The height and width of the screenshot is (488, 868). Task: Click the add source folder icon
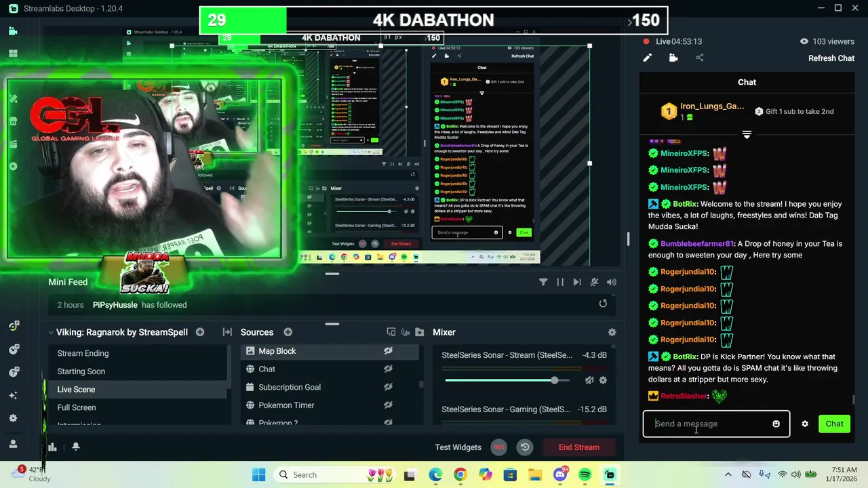click(419, 332)
